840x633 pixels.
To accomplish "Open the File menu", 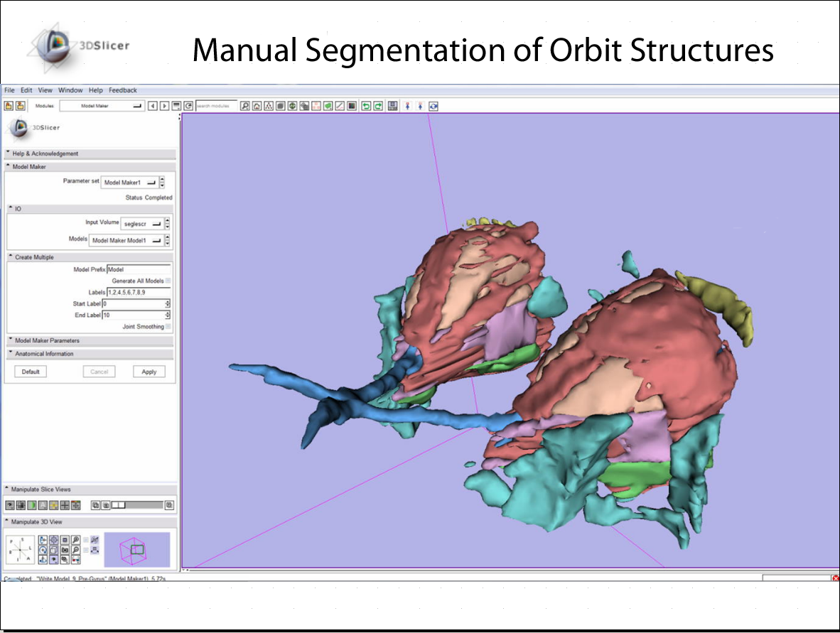I will (x=9, y=90).
